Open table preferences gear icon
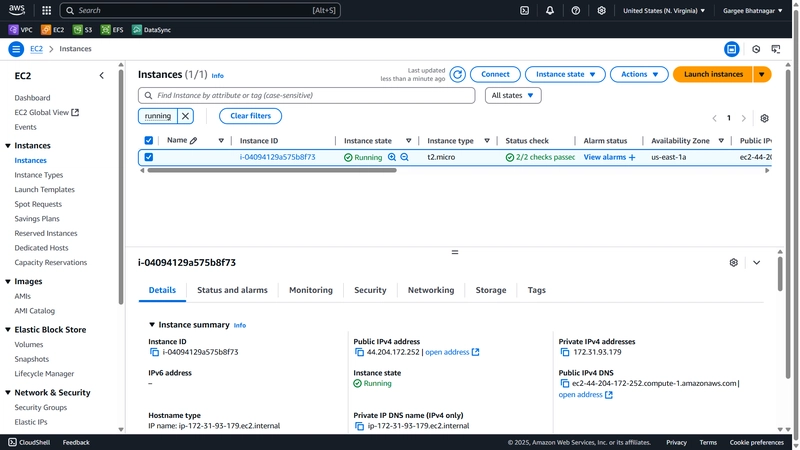Image resolution: width=800 pixels, height=450 pixels. pyautogui.click(x=764, y=118)
